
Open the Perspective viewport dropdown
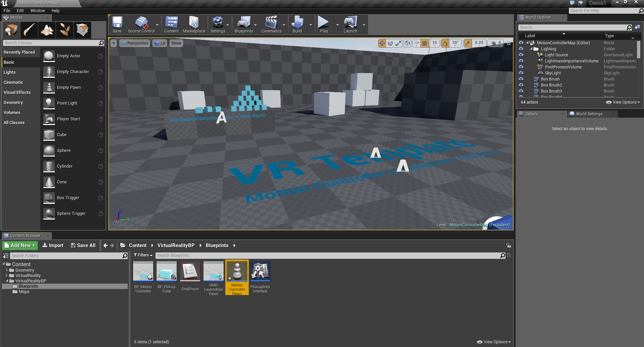(134, 43)
